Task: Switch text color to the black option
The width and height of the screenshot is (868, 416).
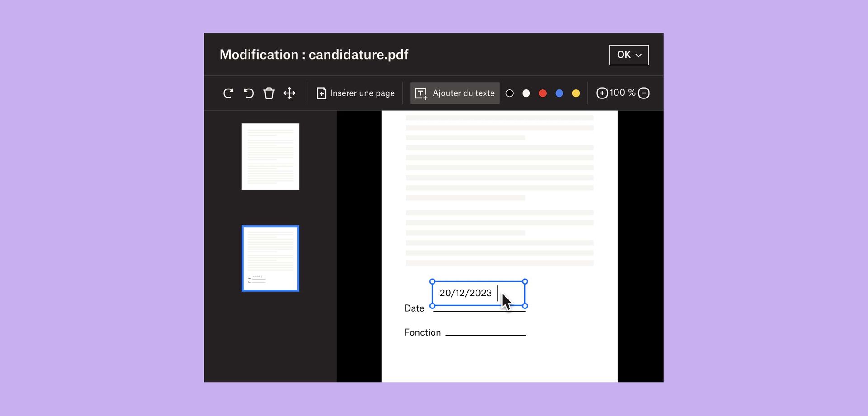Action: click(509, 93)
